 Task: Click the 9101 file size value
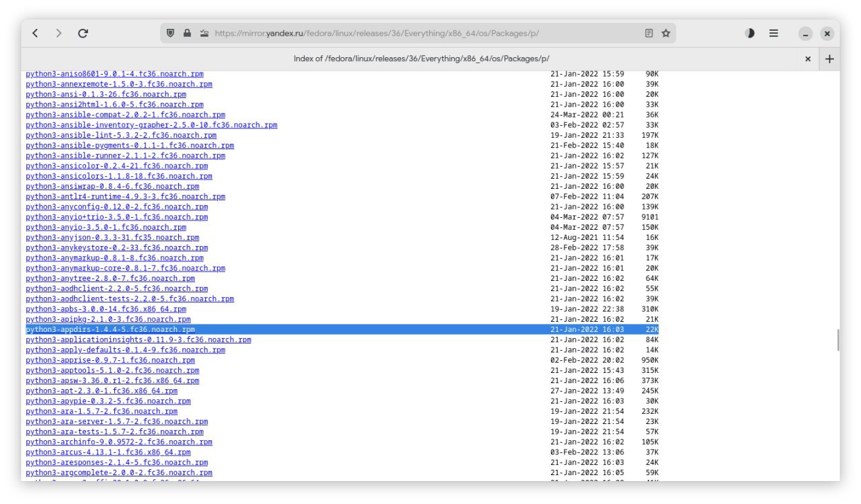pyautogui.click(x=650, y=217)
